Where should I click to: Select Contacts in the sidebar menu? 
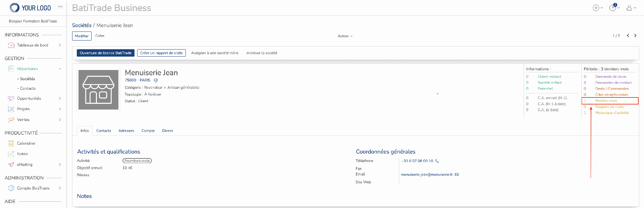point(28,88)
